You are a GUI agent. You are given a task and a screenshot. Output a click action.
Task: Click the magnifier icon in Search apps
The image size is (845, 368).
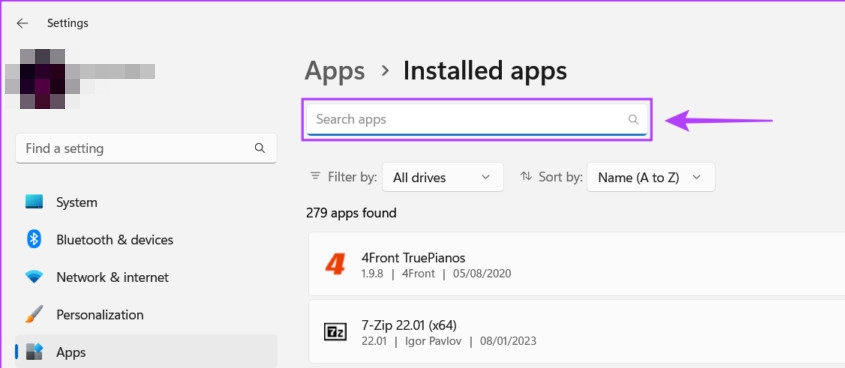633,120
